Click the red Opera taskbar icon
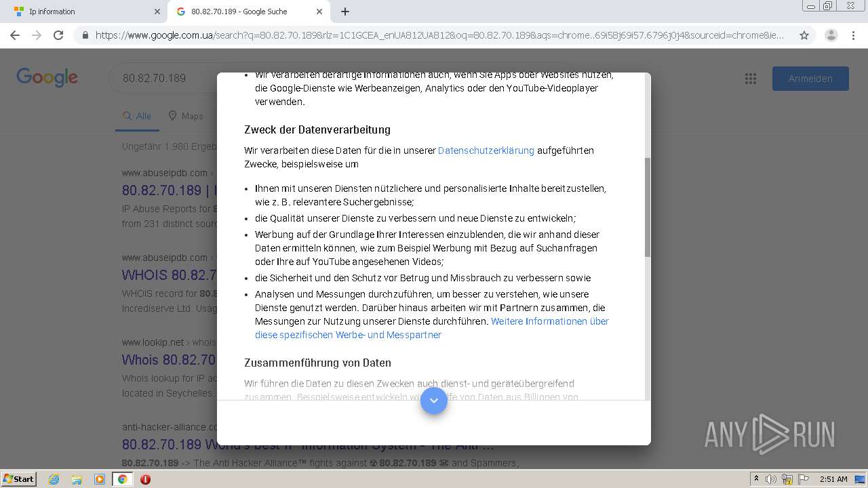 145,479
